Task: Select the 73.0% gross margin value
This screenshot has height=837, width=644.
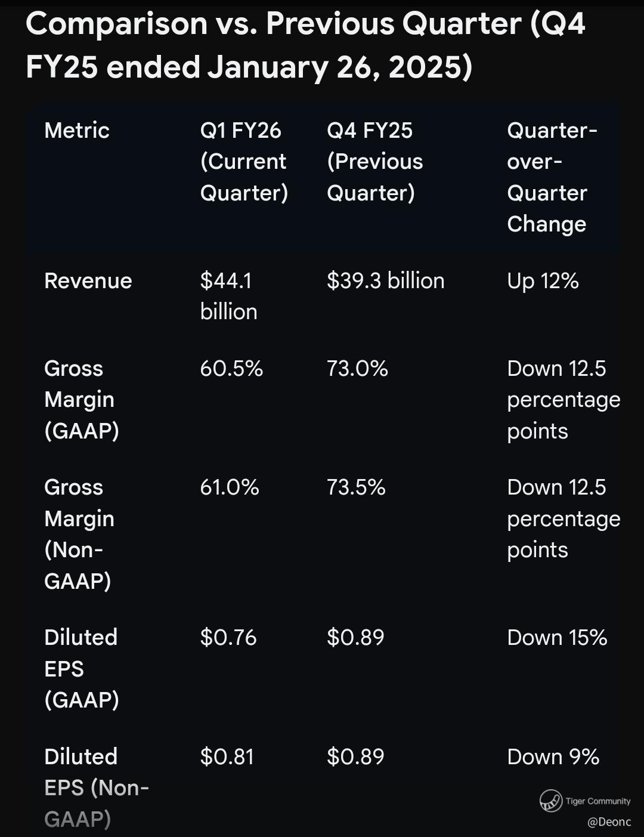Action: (357, 369)
